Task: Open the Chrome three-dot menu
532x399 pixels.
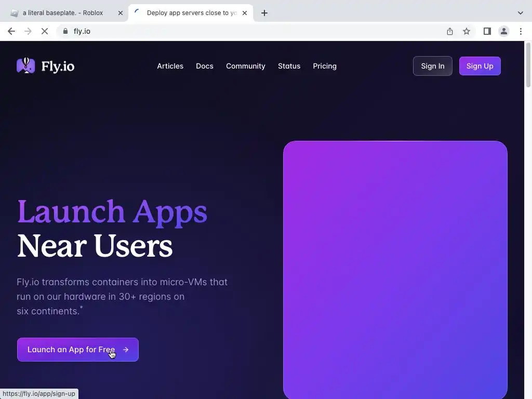Action: pyautogui.click(x=521, y=31)
